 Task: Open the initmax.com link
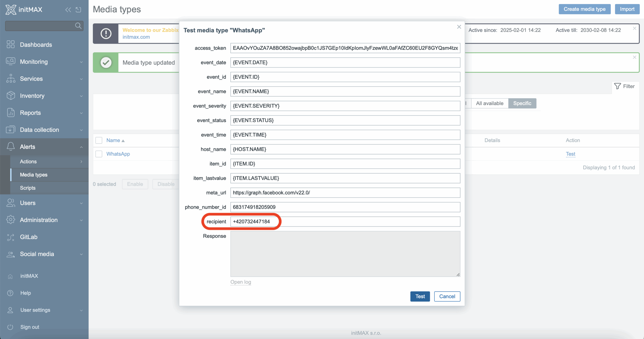[136, 37]
